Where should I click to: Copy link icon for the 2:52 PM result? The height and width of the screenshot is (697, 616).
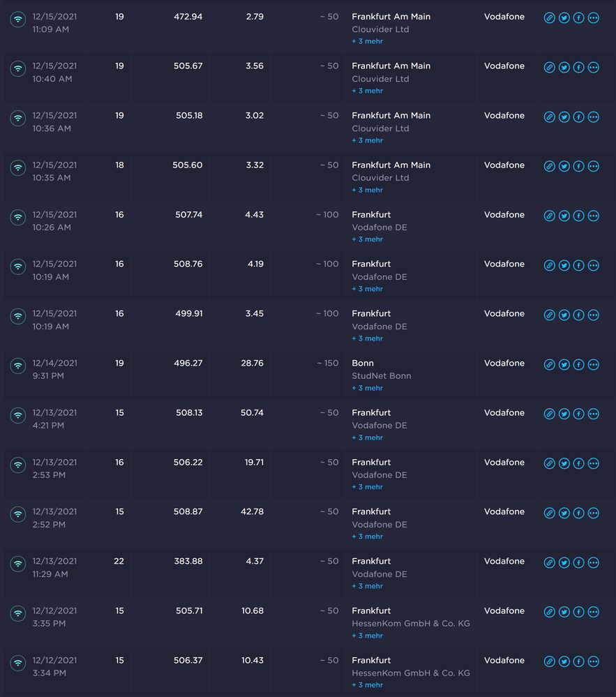549,513
